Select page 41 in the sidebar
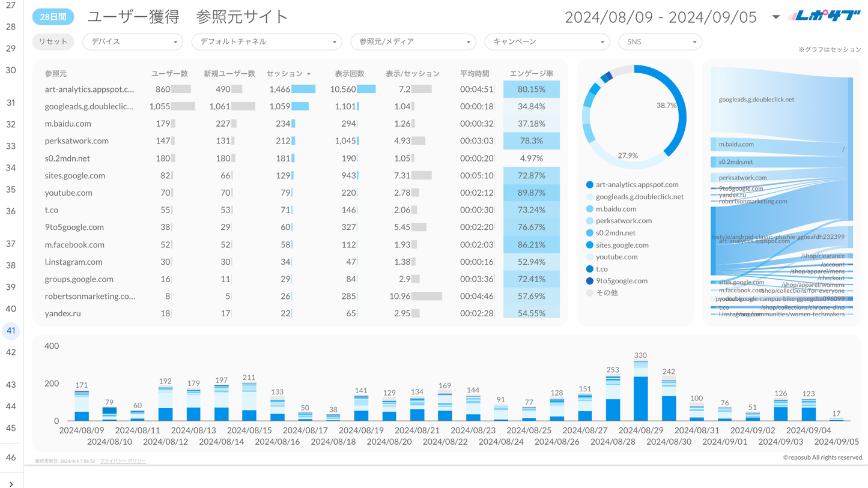Screen dimensions: 868x488 click(x=11, y=331)
